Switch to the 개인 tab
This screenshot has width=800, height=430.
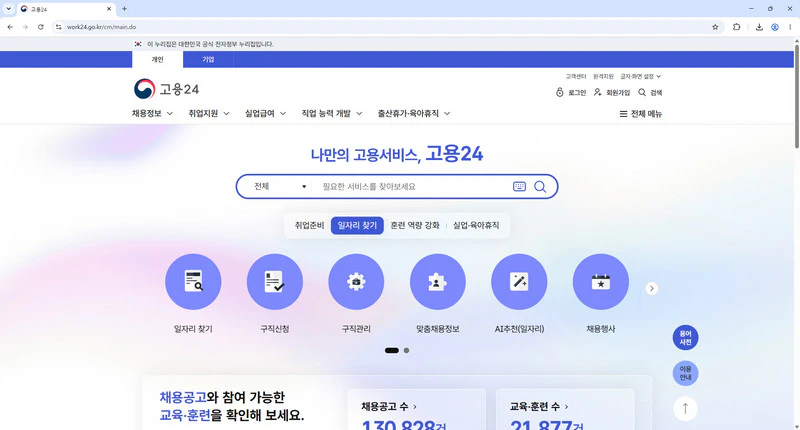[x=157, y=59]
